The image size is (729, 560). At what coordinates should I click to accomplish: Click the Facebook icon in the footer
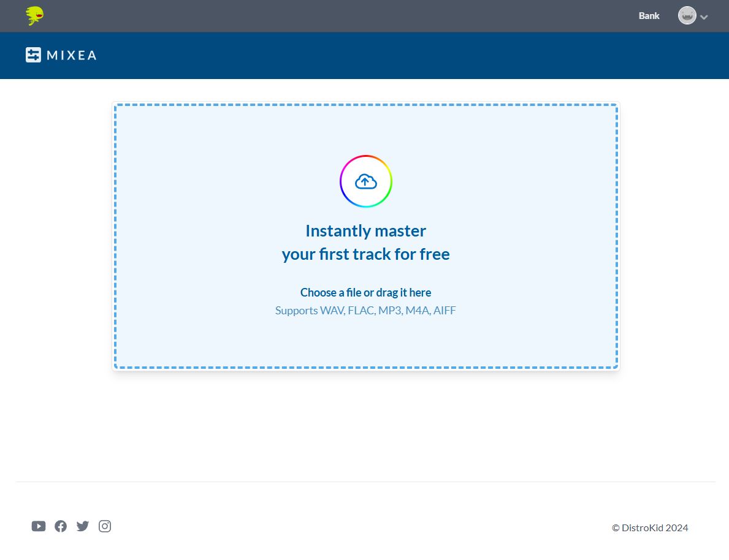click(60, 526)
